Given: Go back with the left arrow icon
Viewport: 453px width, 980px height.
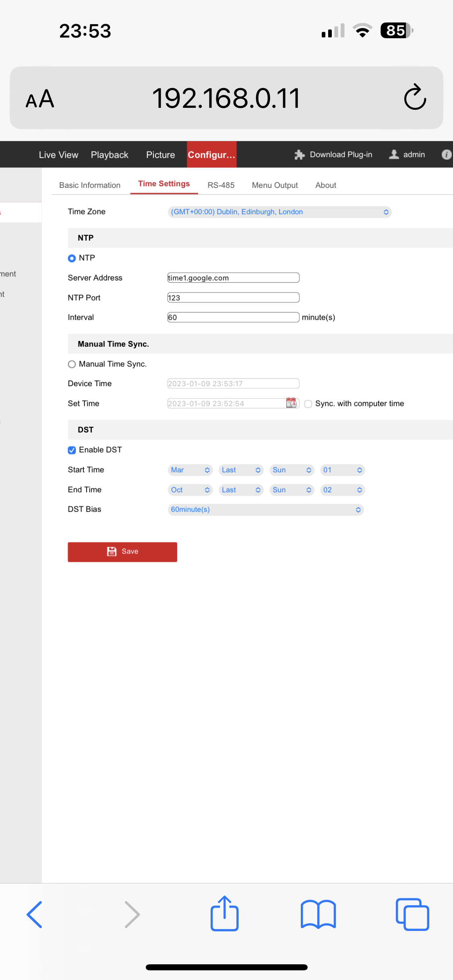Looking at the screenshot, I should coord(35,914).
